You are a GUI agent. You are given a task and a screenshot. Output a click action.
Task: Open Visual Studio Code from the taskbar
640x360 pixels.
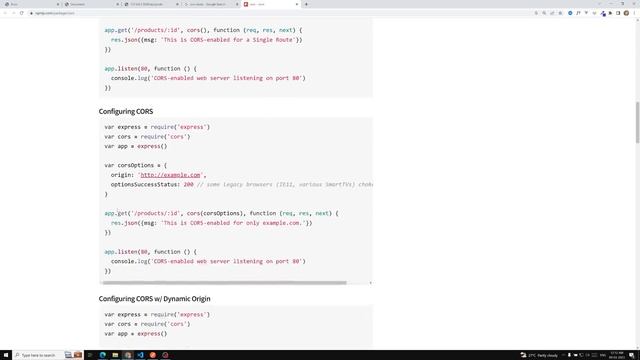tap(140, 355)
